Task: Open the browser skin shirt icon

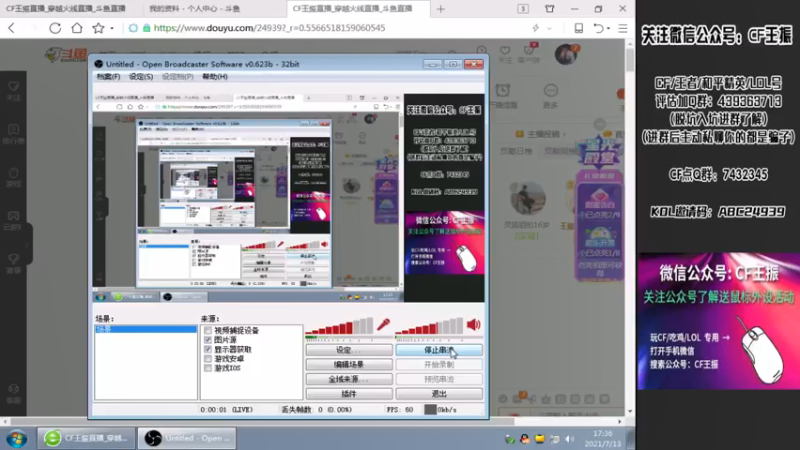Action: [549, 9]
